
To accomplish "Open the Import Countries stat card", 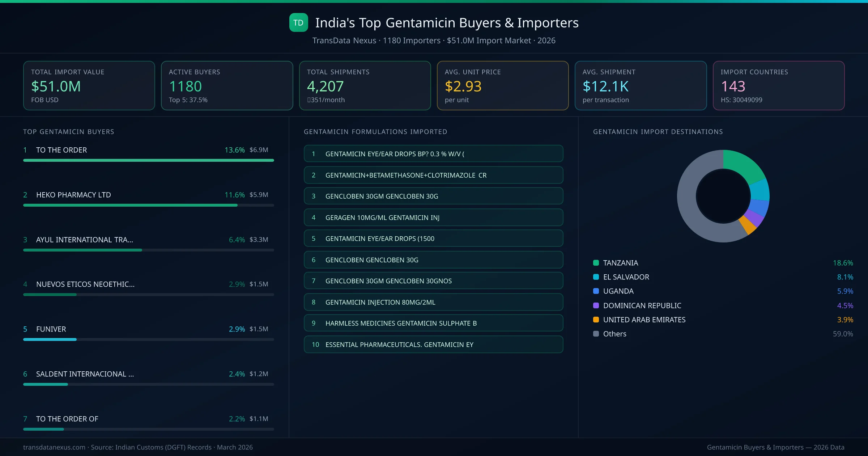I will click(779, 85).
